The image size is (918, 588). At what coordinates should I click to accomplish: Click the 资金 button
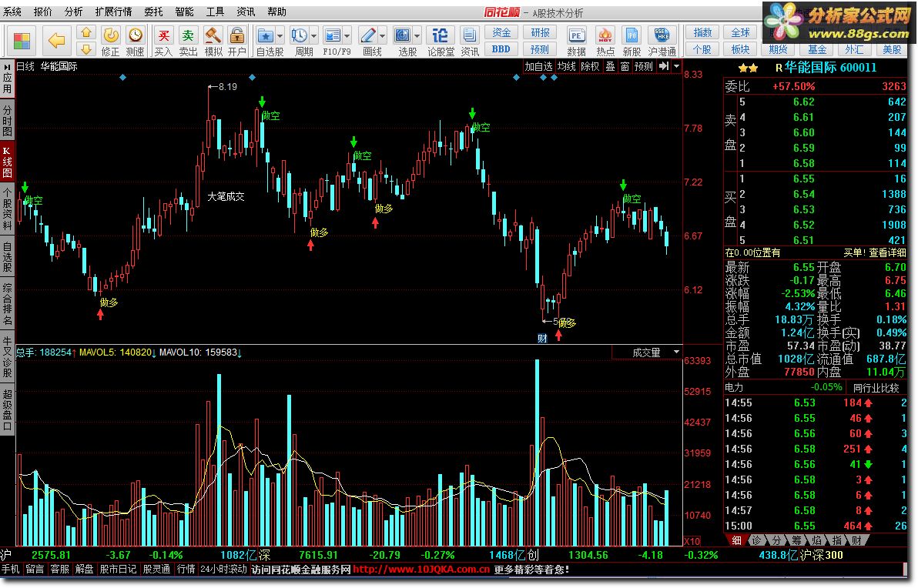501,32
